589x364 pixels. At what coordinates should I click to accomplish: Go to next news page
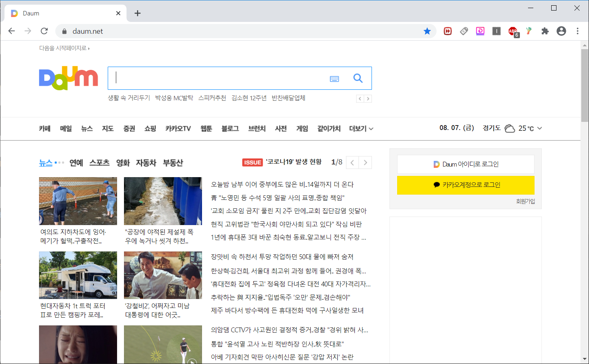point(365,162)
